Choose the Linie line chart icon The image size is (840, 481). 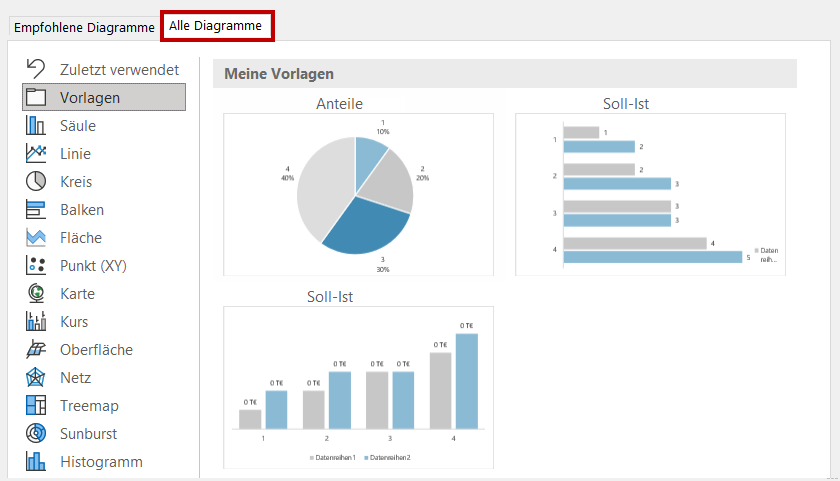[36, 154]
